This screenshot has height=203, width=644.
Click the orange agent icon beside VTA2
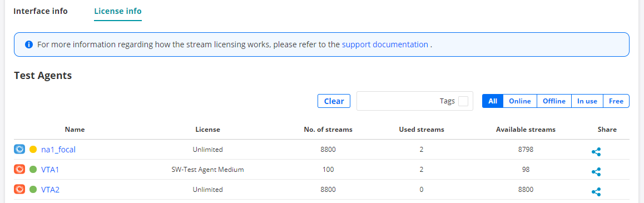19,190
